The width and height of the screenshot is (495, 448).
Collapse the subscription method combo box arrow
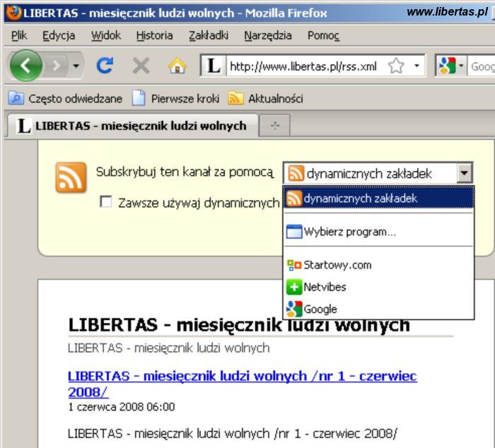464,173
